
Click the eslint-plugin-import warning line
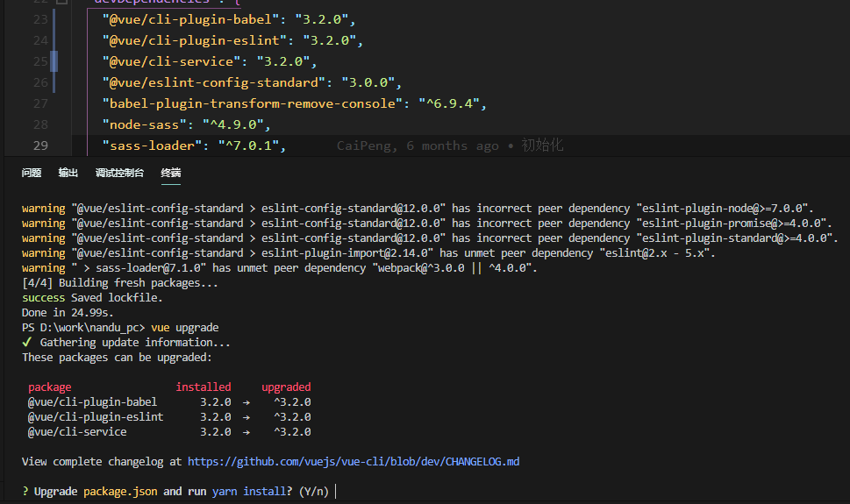(368, 253)
